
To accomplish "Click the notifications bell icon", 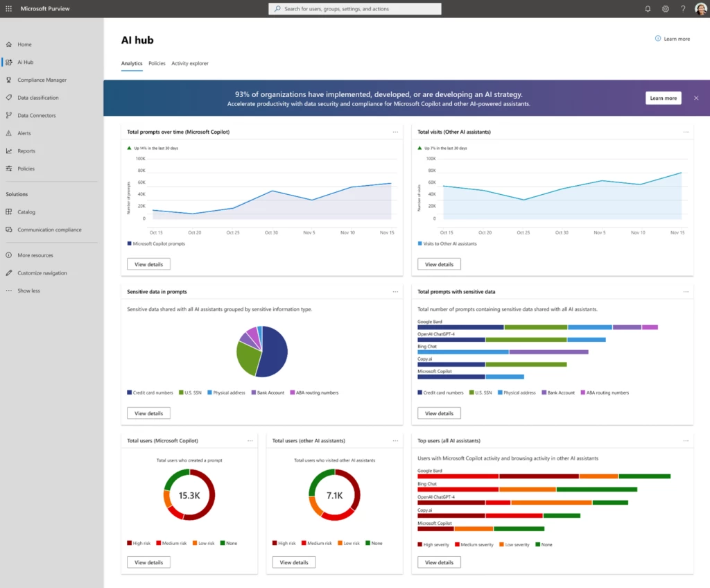I will [x=646, y=8].
